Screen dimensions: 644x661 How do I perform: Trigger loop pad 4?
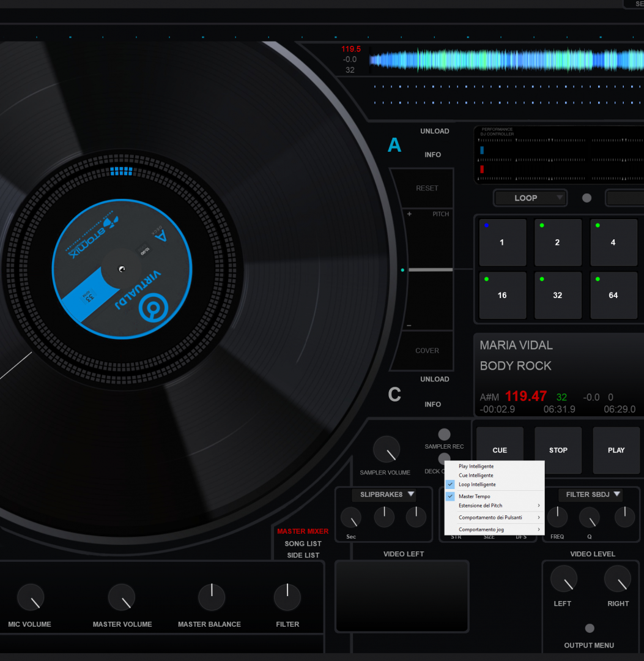(x=613, y=242)
